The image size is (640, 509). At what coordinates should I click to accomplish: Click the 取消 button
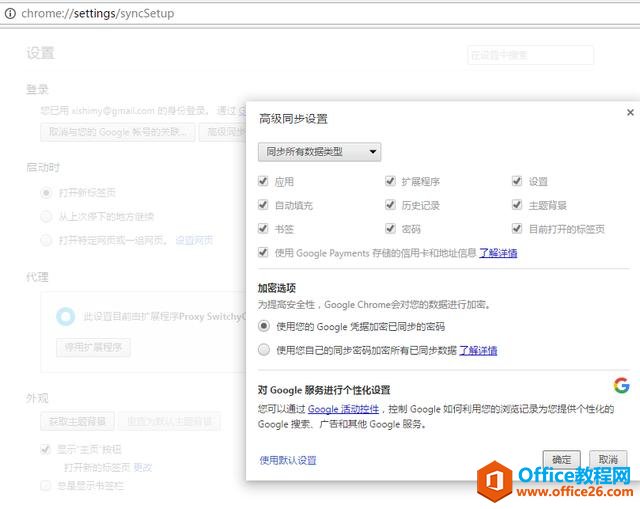point(608,460)
